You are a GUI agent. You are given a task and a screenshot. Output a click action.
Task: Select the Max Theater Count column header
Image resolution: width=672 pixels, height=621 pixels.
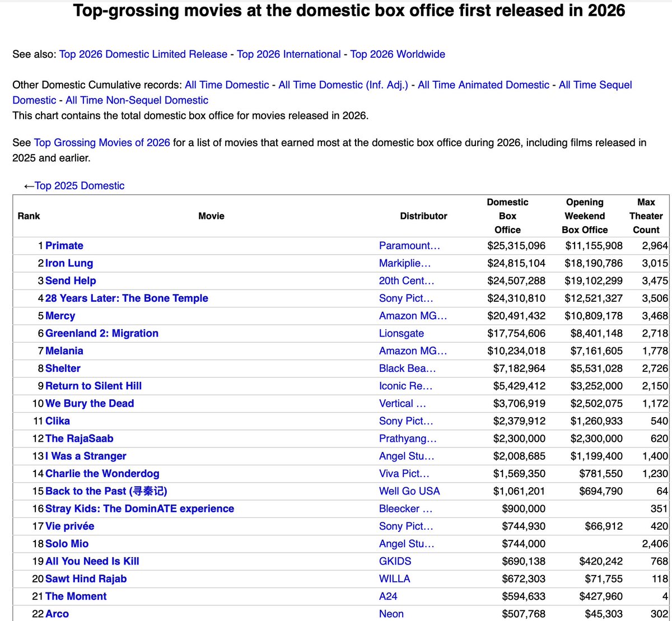tap(646, 216)
